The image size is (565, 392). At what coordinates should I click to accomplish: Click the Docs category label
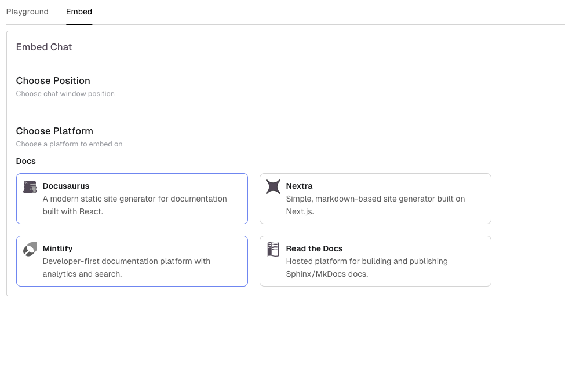(x=26, y=161)
